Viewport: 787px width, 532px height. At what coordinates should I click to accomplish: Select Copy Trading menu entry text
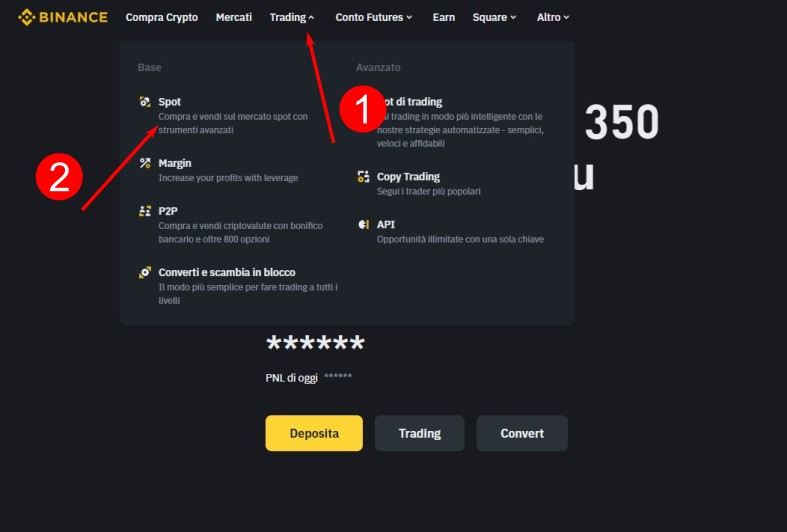(x=408, y=177)
